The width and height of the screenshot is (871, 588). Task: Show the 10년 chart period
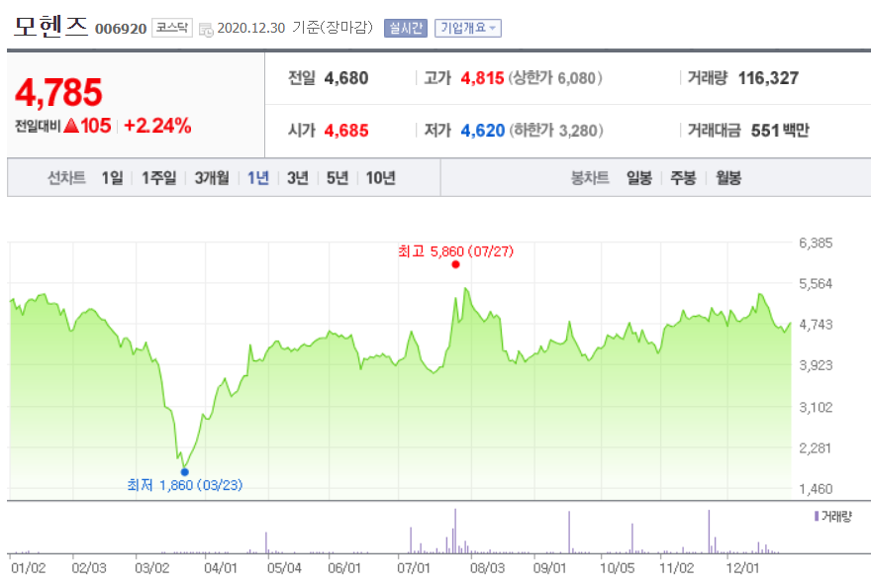coord(380,178)
